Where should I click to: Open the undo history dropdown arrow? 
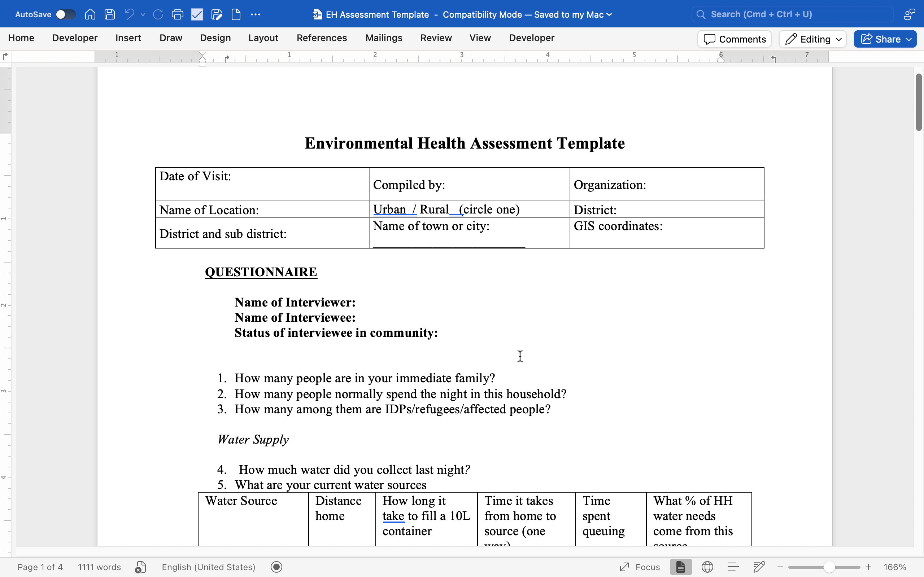(x=143, y=14)
